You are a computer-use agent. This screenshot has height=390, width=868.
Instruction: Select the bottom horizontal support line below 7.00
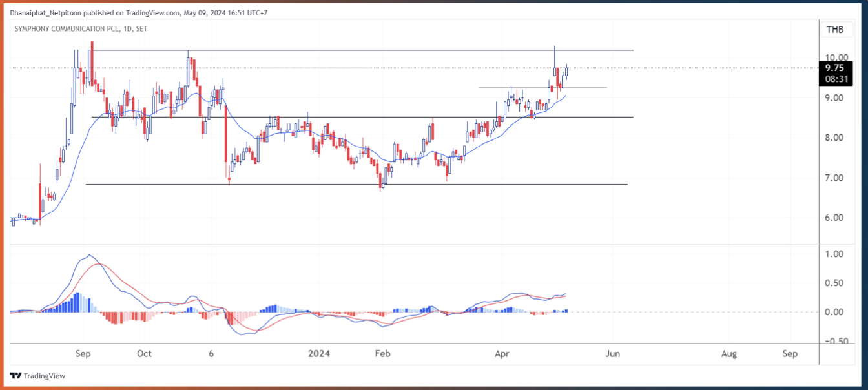point(356,185)
